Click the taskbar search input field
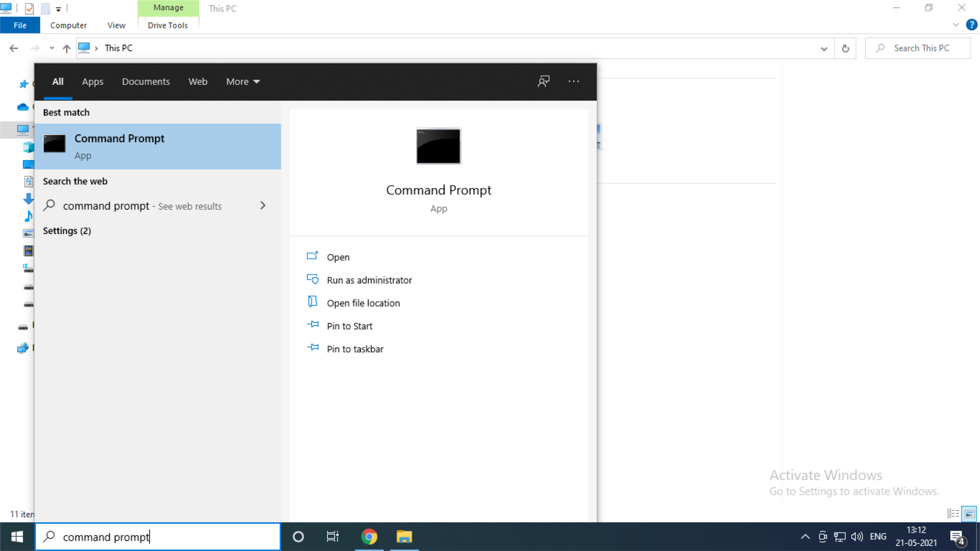This screenshot has height=551, width=980. (158, 536)
